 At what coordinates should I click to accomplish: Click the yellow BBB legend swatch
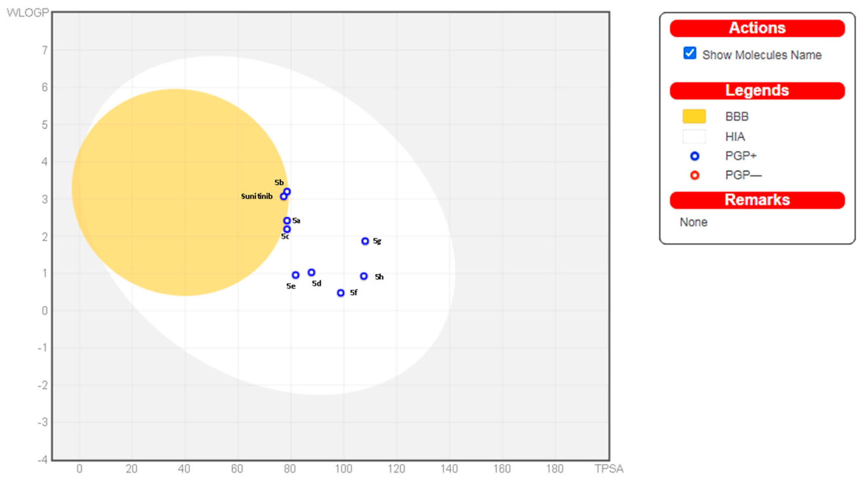coord(694,116)
